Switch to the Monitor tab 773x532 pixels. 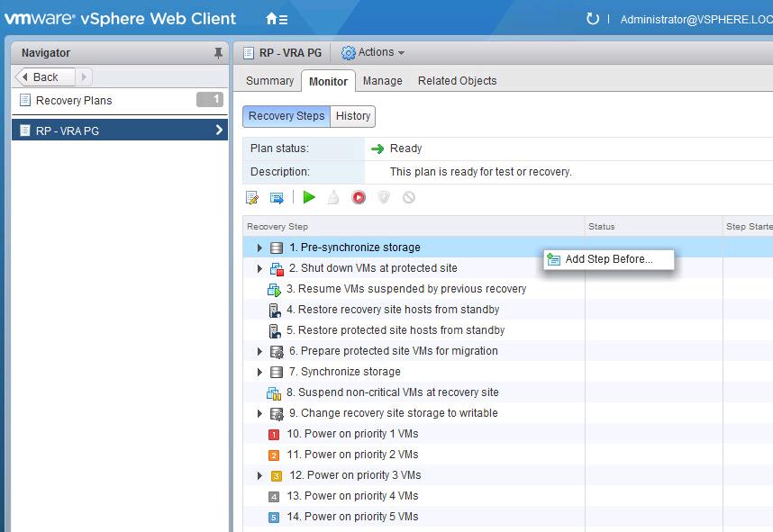pyautogui.click(x=328, y=81)
